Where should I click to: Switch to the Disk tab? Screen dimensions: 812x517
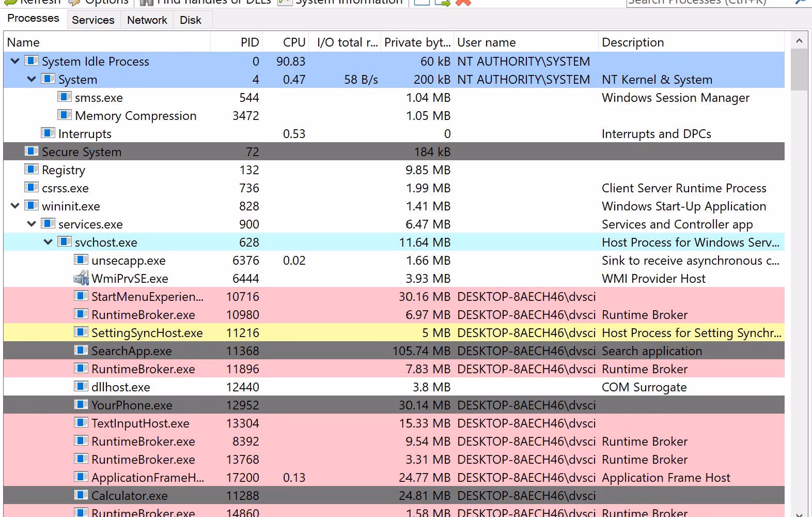(191, 20)
